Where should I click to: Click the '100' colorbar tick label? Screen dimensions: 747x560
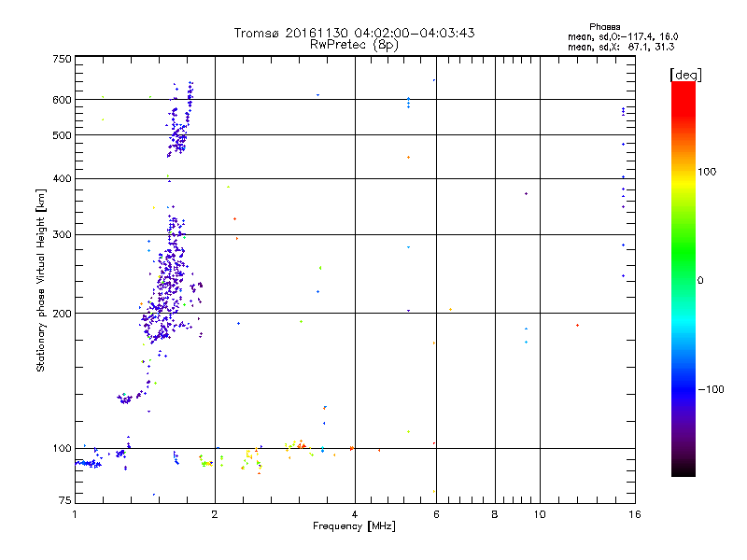[x=707, y=172]
